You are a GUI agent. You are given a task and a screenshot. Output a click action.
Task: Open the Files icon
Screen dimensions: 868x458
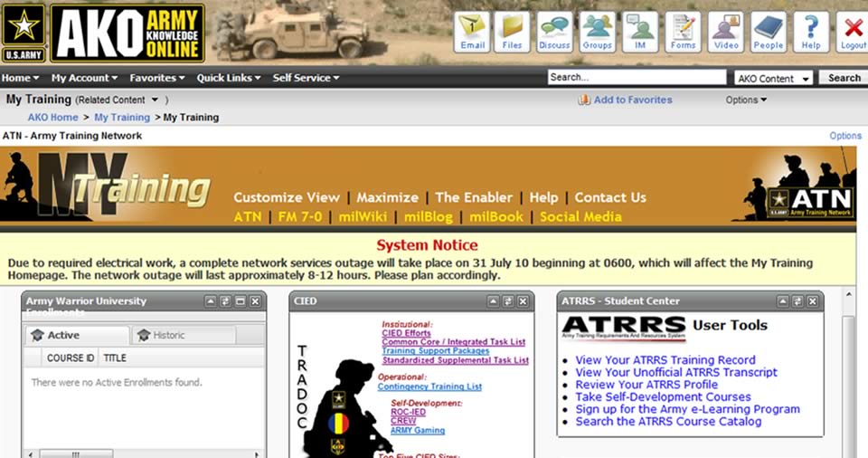click(512, 33)
